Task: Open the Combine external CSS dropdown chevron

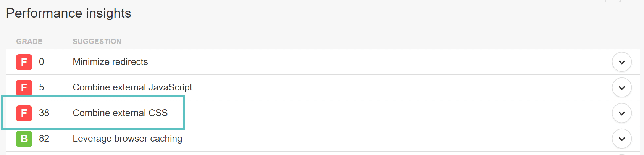Action: click(x=621, y=113)
